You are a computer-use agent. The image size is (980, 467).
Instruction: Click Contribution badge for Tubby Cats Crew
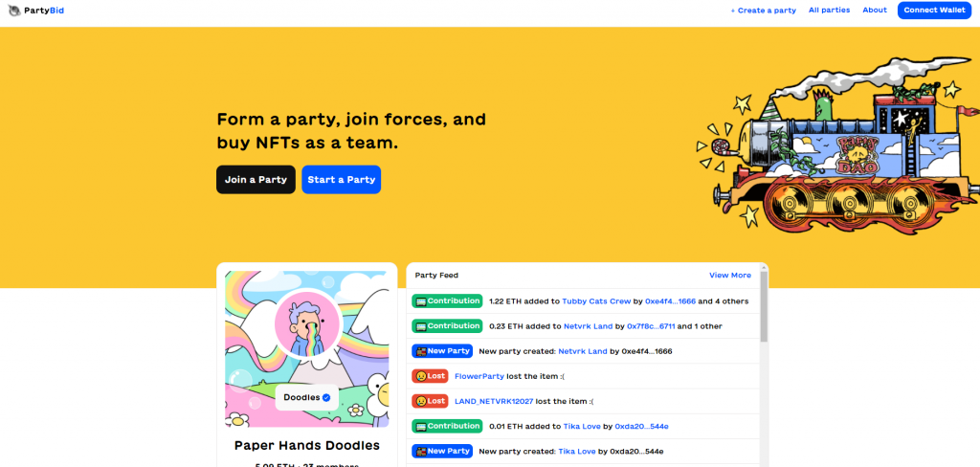click(x=447, y=300)
